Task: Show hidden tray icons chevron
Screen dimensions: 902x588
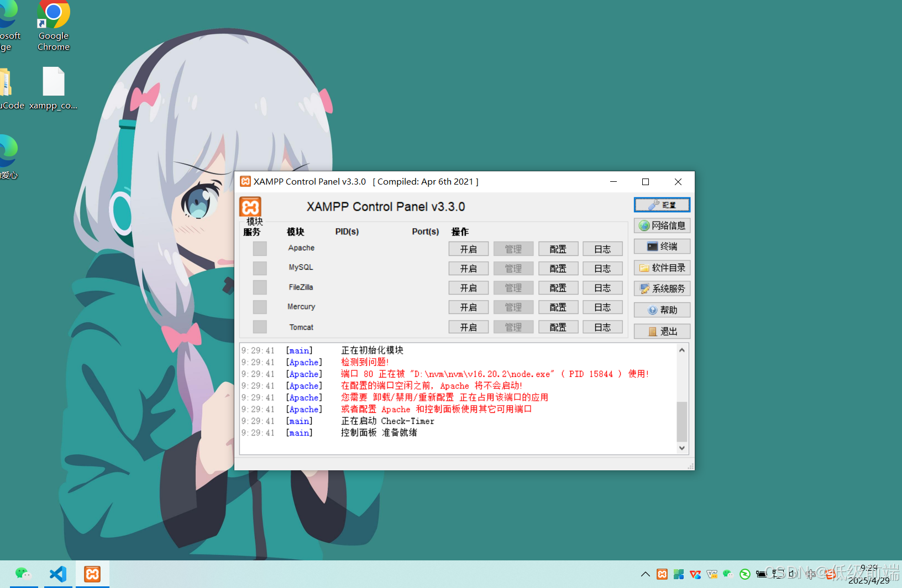Action: (x=645, y=574)
